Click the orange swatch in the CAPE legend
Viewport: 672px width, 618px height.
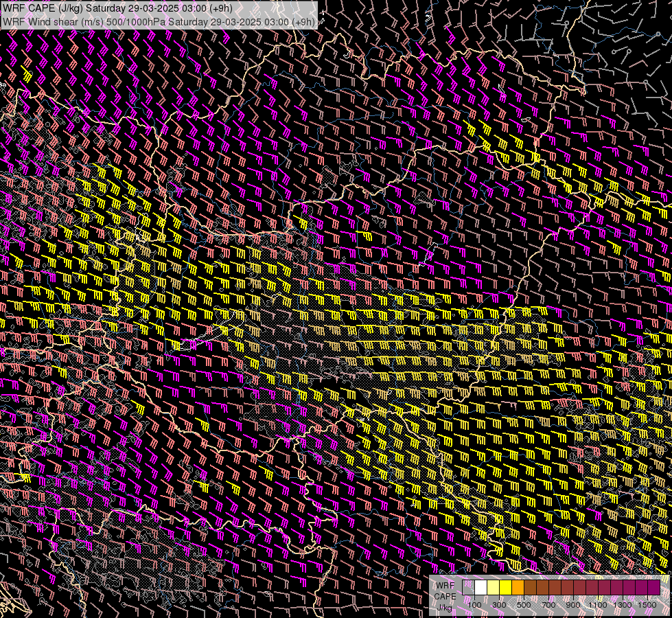518,588
